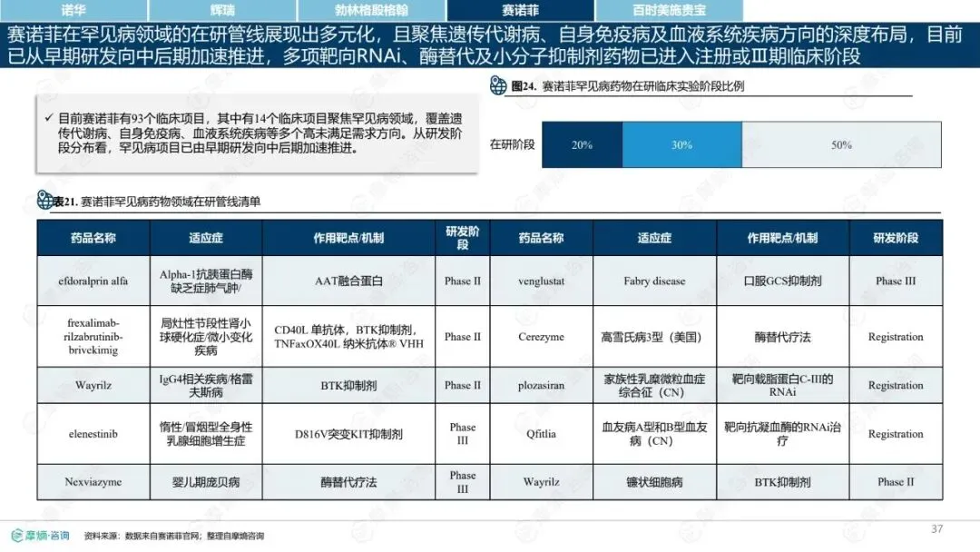Click Registration in the plozasiran row
Screen dimensions: 980x552
tap(896, 385)
